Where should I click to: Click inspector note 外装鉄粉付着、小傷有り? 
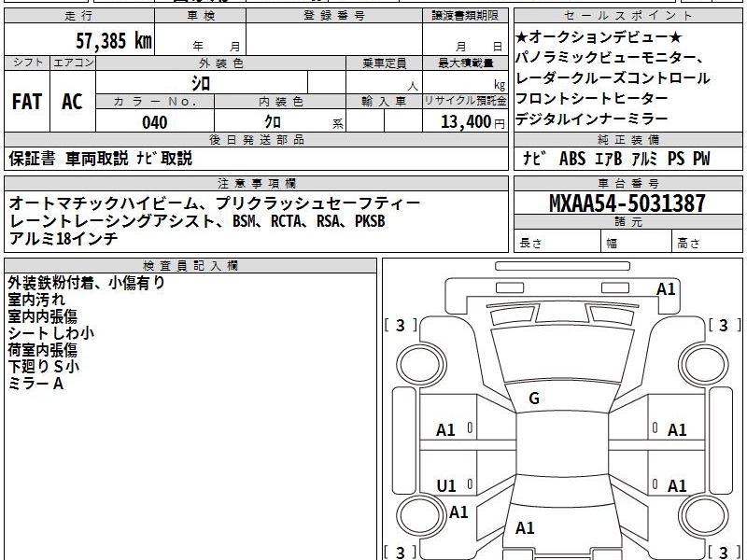click(86, 284)
